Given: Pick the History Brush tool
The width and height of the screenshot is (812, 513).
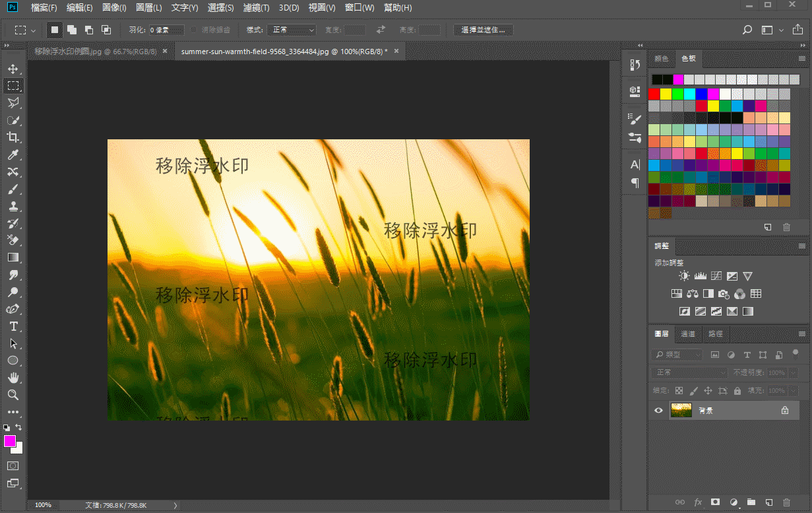Looking at the screenshot, I should (x=13, y=223).
